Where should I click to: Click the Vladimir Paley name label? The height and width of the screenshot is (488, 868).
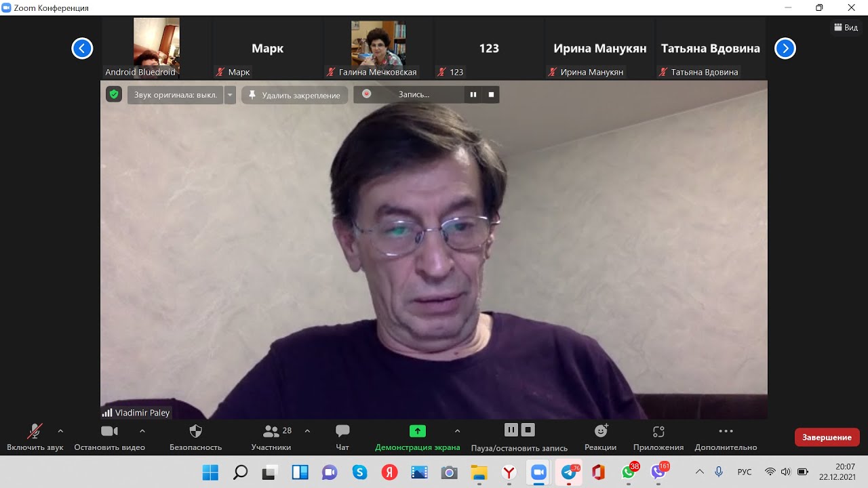click(x=142, y=412)
